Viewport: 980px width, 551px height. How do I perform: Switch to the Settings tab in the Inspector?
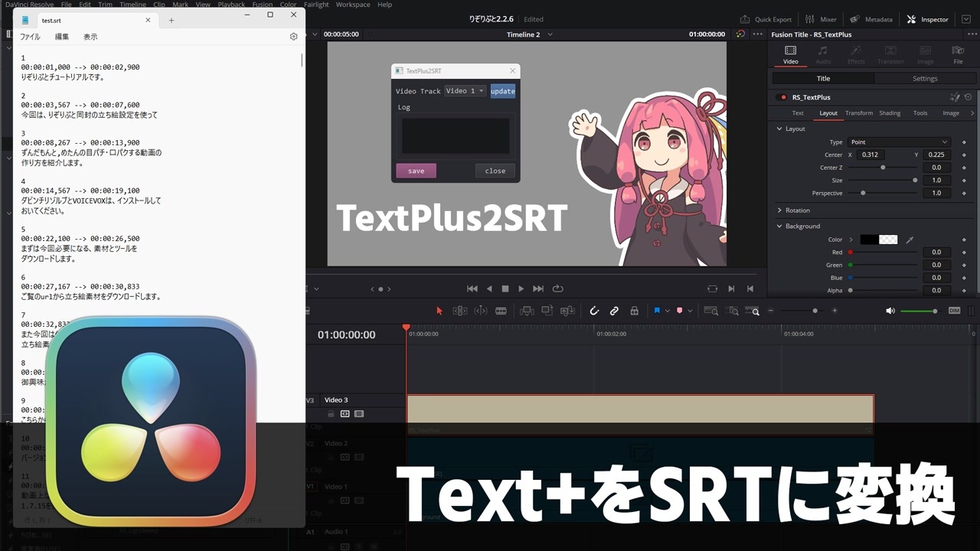[x=924, y=78]
